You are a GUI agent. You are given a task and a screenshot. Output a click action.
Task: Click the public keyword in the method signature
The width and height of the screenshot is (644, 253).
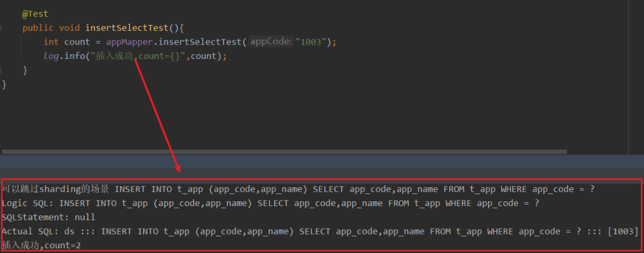[x=38, y=28]
